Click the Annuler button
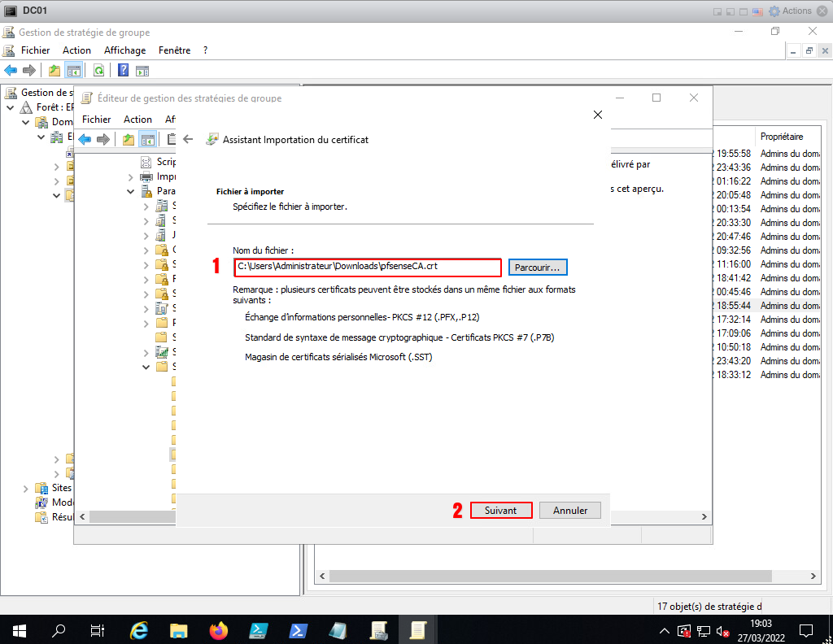This screenshot has height=644, width=833. pyautogui.click(x=569, y=511)
